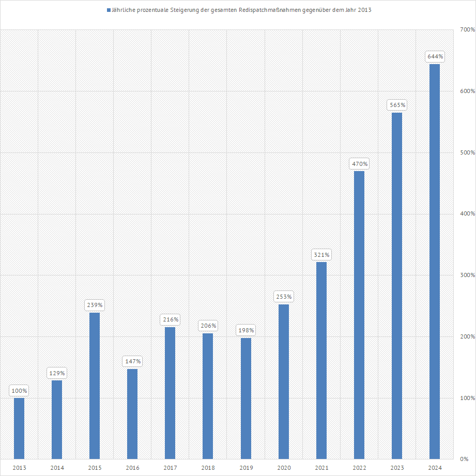Click the 239% data label
The height and width of the screenshot is (476, 476).
[95, 305]
